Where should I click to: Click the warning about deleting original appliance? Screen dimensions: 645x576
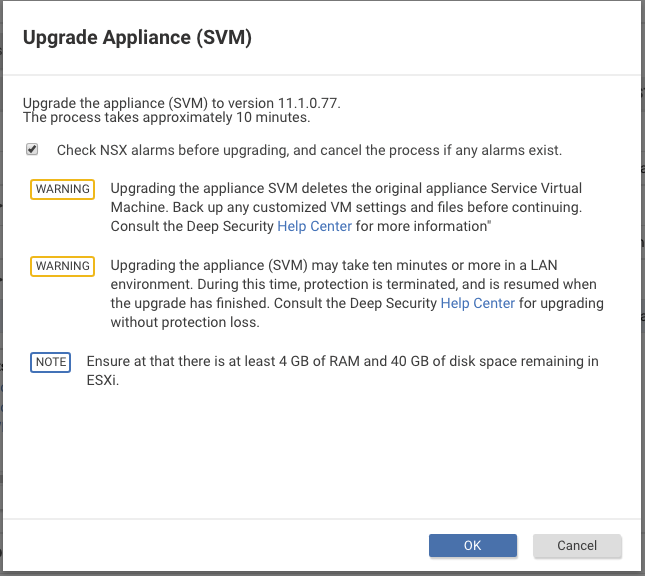[346, 189]
